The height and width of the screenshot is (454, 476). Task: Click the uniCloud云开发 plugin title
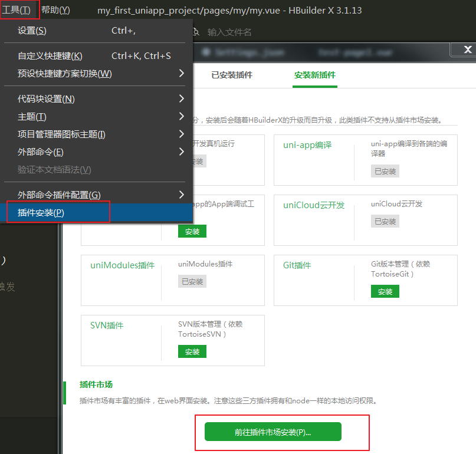point(314,205)
